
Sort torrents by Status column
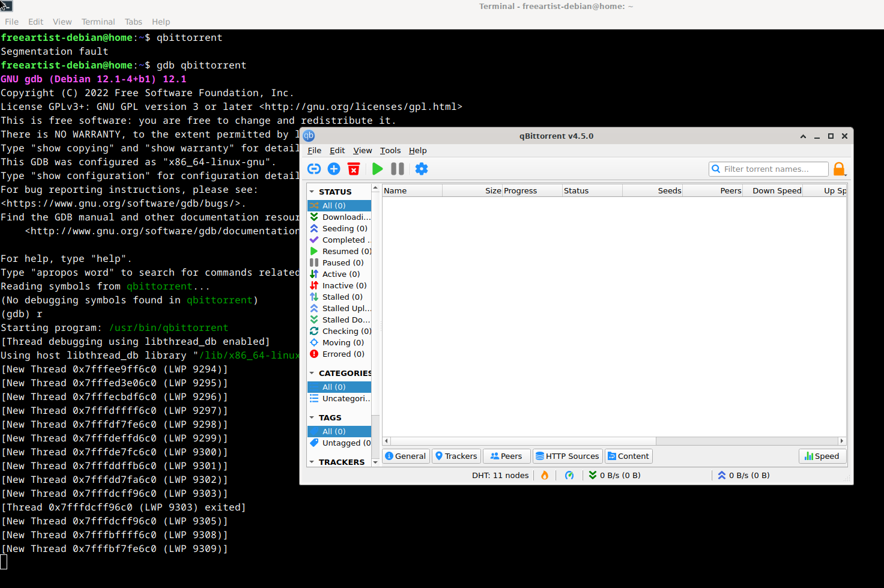(592, 190)
